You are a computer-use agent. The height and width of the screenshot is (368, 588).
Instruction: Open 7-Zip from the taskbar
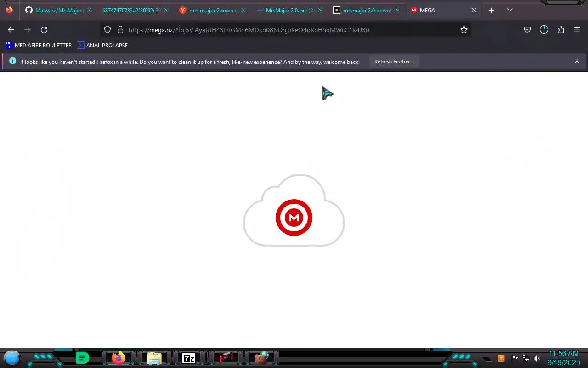[188, 358]
